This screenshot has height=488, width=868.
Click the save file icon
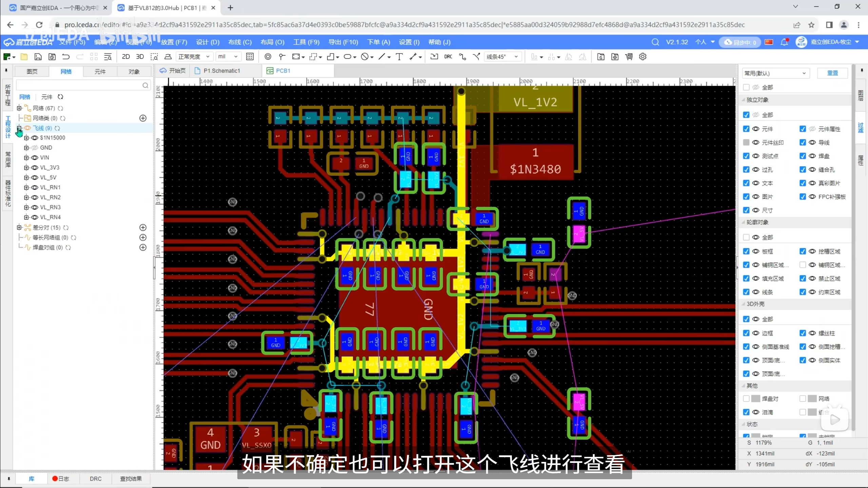[38, 57]
